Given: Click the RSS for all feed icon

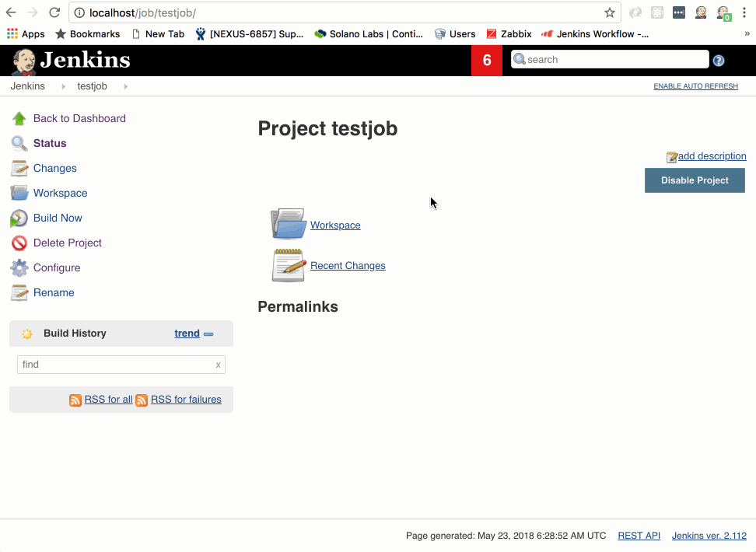Looking at the screenshot, I should coord(75,400).
